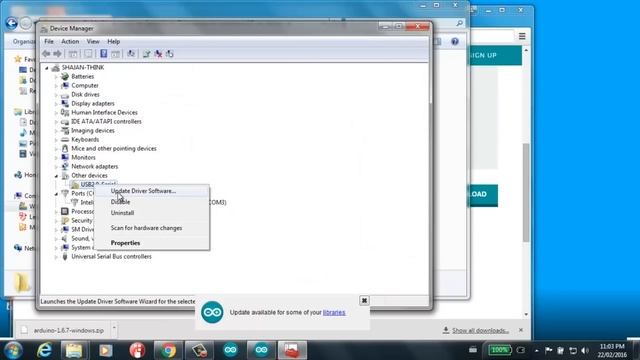Click the taskbar clock showing 11:03 PM
This screenshot has width=640, height=360.
(x=611, y=350)
